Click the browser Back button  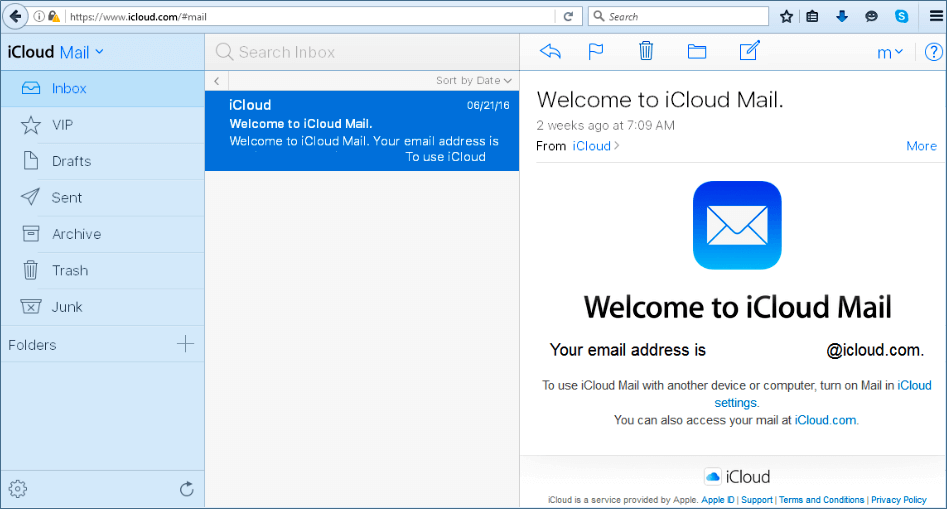(x=15, y=16)
